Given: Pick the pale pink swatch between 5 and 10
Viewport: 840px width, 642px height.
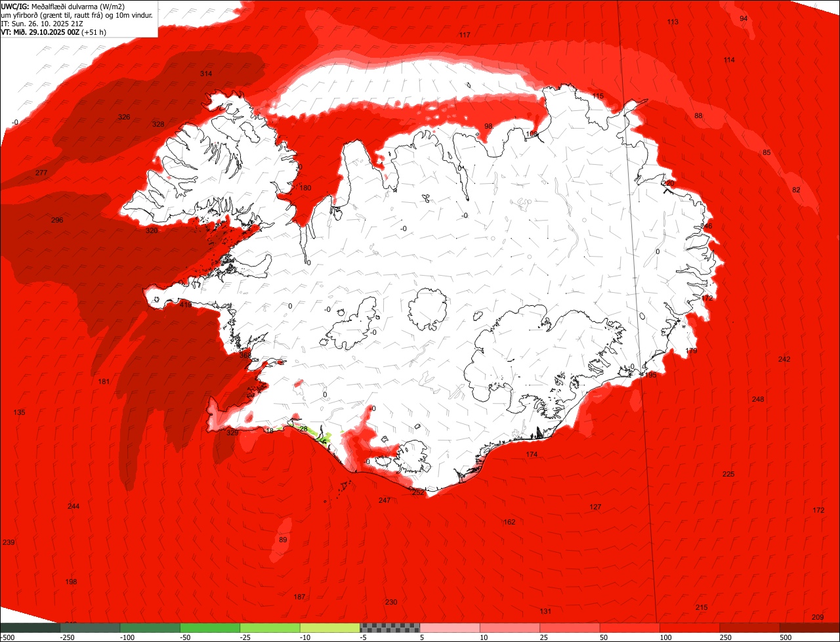Looking at the screenshot, I should (450, 628).
